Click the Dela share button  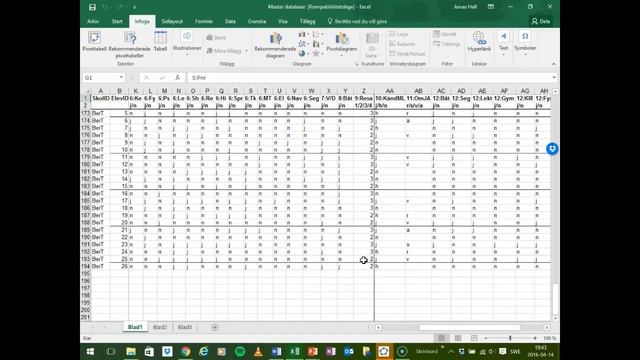coord(541,21)
